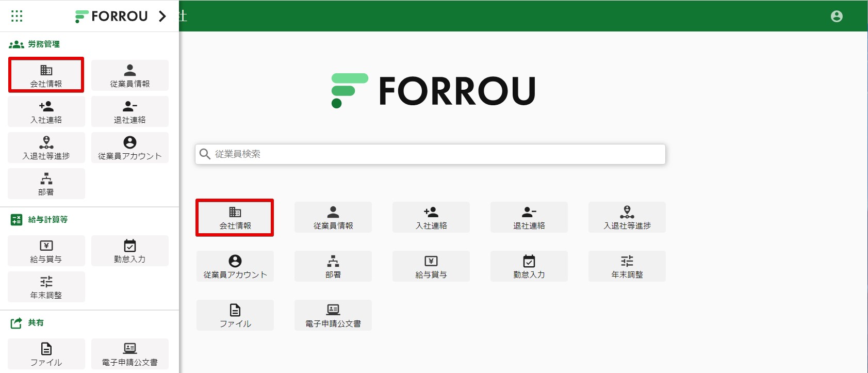Open 年末調整 in the sidebar
The width and height of the screenshot is (868, 373).
(x=46, y=287)
